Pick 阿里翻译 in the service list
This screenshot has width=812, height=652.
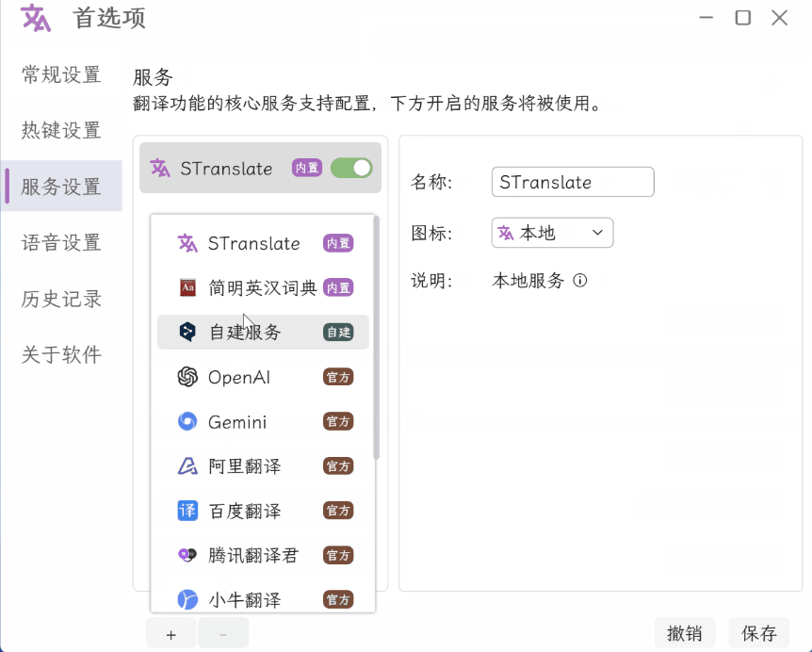263,466
